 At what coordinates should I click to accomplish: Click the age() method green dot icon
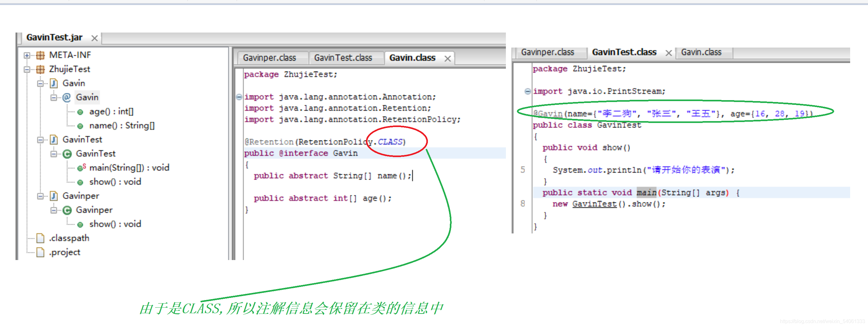coord(80,112)
